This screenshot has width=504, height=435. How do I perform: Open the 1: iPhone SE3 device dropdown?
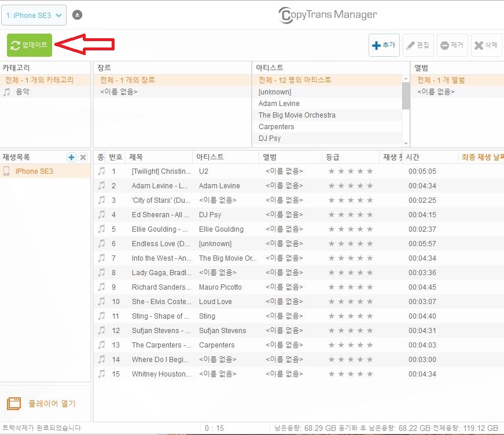pyautogui.click(x=34, y=15)
